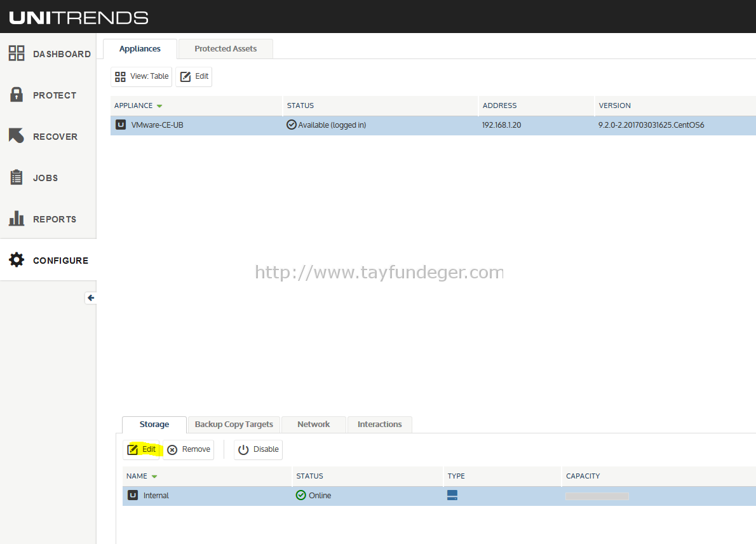Click the appliances STATUS column header

381,105
